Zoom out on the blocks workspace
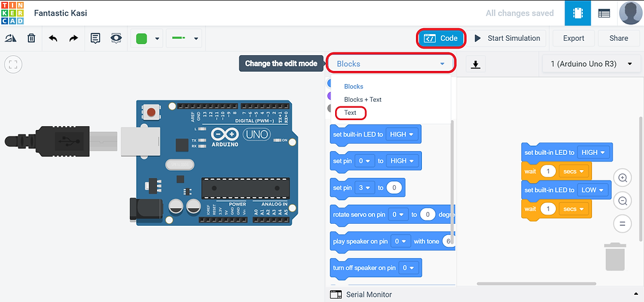This screenshot has width=644, height=302. [x=623, y=201]
